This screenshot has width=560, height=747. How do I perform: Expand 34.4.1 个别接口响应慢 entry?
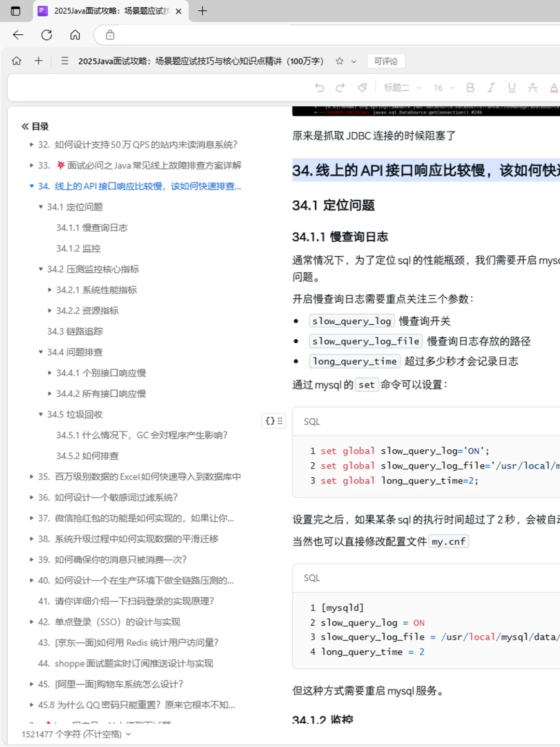pyautogui.click(x=50, y=373)
